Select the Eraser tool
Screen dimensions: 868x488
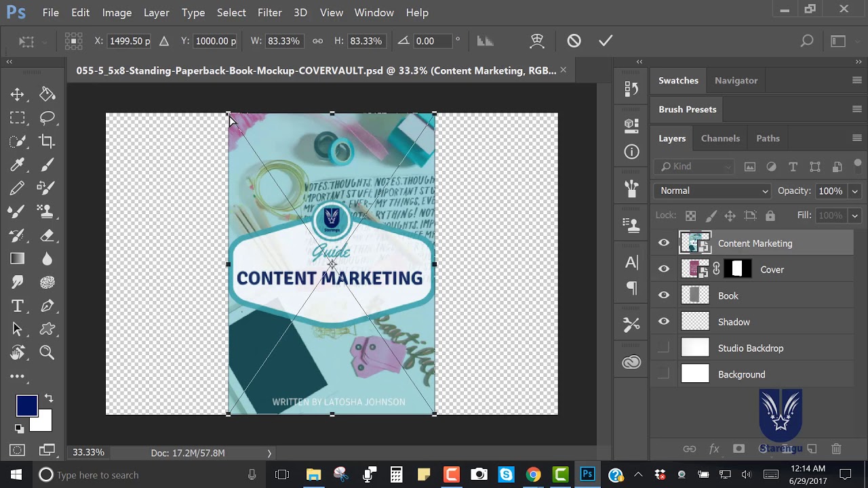(x=47, y=235)
